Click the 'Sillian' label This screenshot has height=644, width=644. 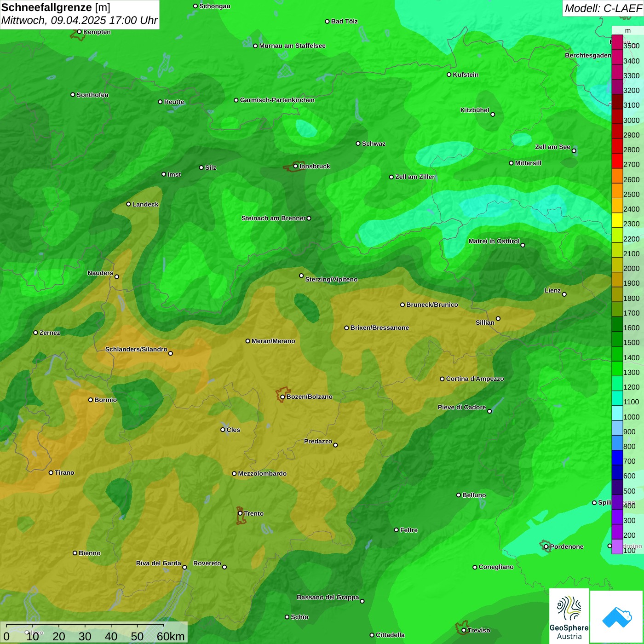(485, 322)
